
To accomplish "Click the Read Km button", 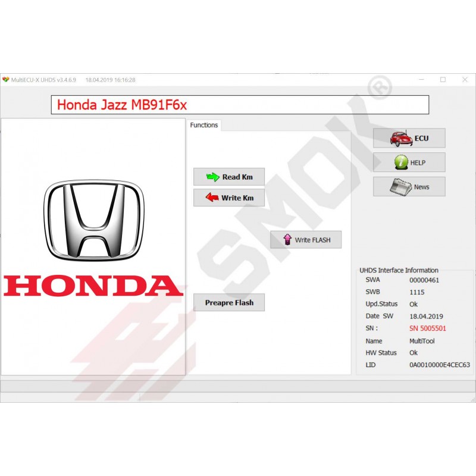I will point(229,177).
